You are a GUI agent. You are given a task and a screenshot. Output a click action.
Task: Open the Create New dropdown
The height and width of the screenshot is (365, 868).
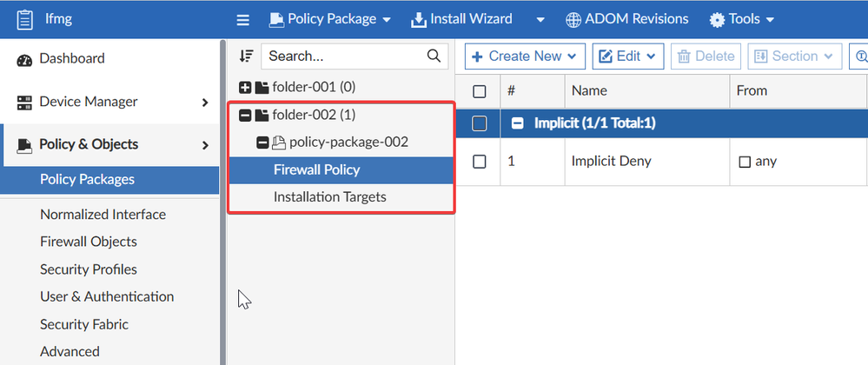pos(525,56)
